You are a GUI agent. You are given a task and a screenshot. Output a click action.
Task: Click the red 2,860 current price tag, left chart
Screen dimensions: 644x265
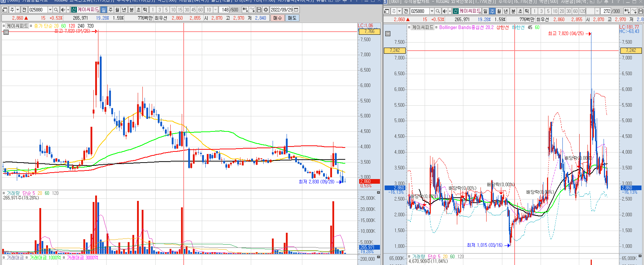coord(369,182)
